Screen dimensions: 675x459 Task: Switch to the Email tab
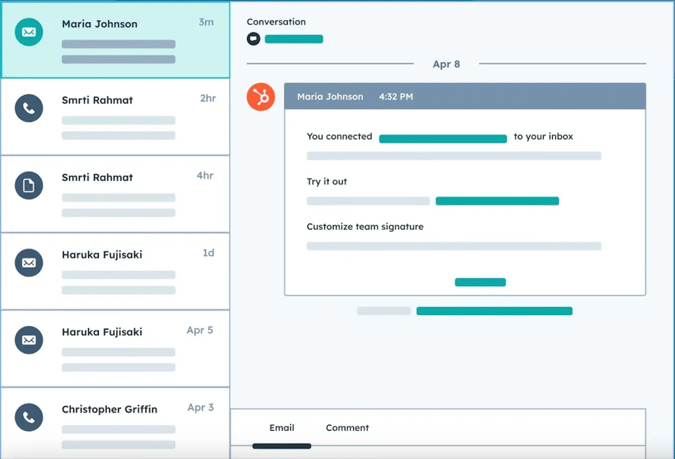tap(281, 428)
